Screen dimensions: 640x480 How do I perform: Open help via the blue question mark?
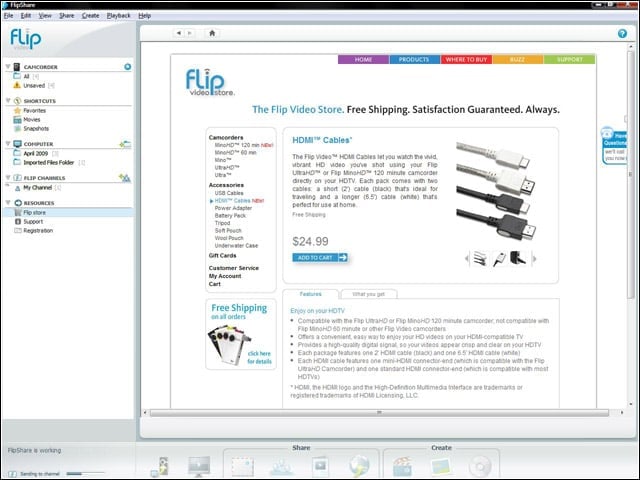coord(622,33)
